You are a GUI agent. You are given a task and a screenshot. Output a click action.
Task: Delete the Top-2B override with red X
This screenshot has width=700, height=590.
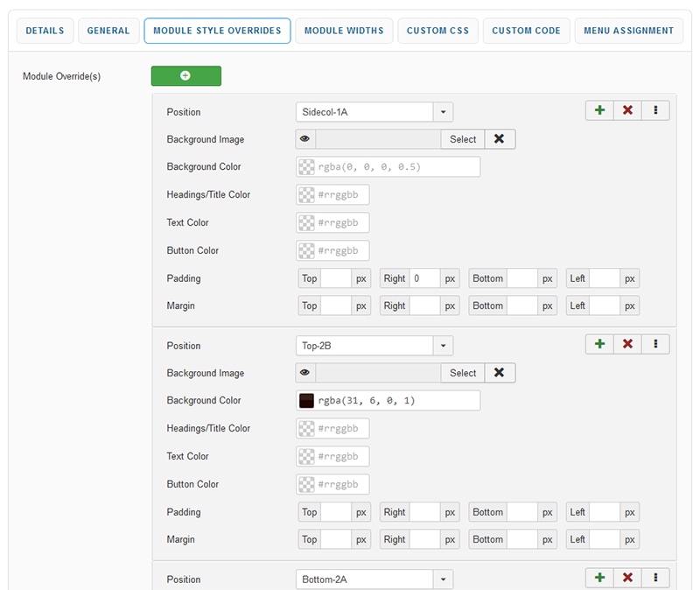pyautogui.click(x=627, y=345)
